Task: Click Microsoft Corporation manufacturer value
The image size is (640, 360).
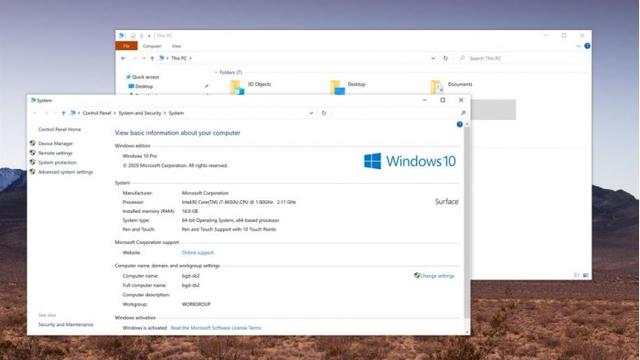Action: point(205,193)
